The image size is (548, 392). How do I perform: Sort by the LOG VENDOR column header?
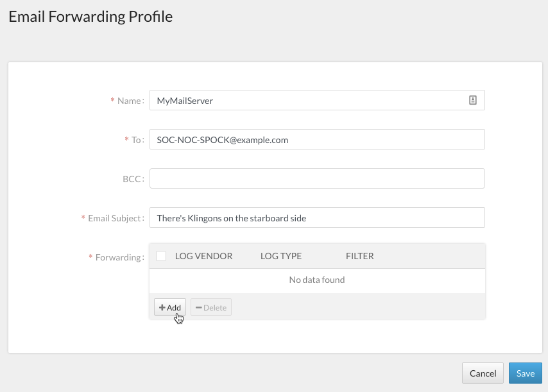[x=203, y=256]
